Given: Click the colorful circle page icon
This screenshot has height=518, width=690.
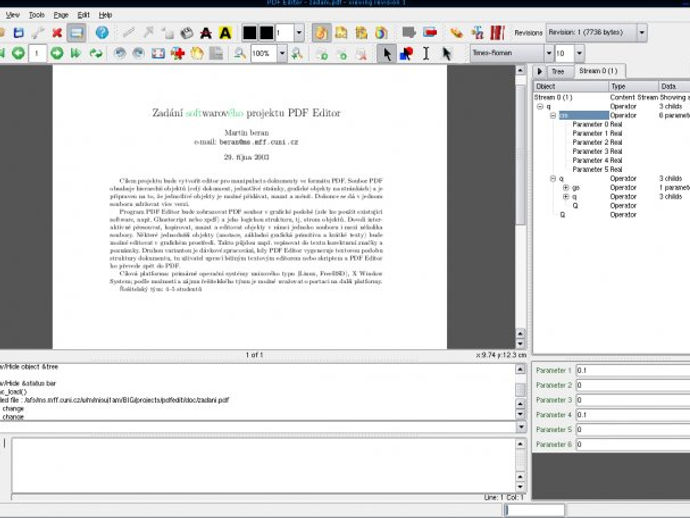Looking at the screenshot, I should 381,33.
